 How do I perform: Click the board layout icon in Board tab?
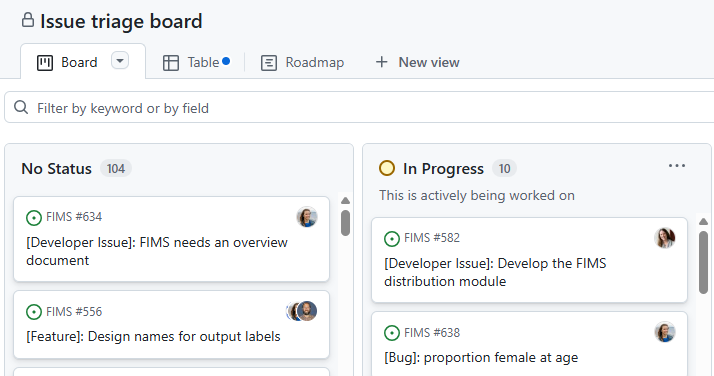(45, 63)
